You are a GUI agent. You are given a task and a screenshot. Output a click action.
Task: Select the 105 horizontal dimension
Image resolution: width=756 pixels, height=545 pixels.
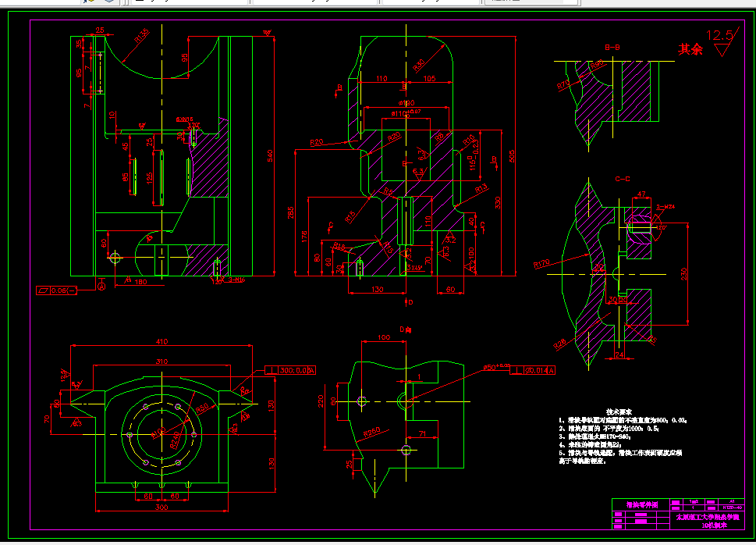coord(429,78)
